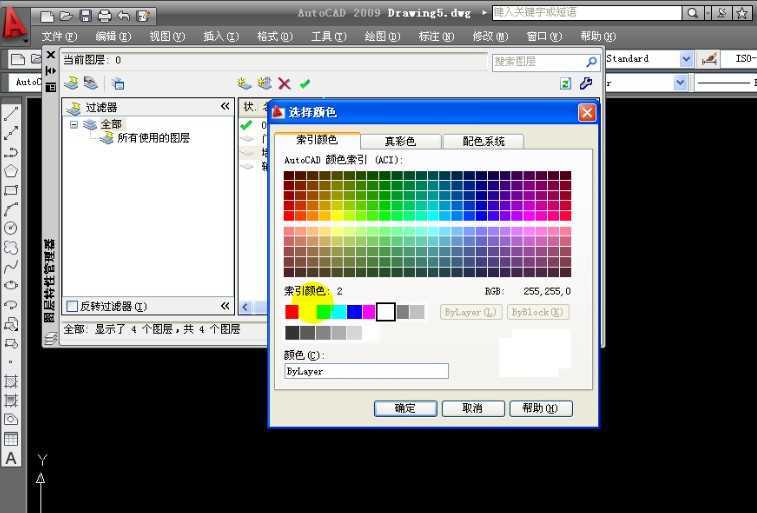The image size is (757, 513).
Task: Select the Arc draw tool
Action: (x=11, y=209)
